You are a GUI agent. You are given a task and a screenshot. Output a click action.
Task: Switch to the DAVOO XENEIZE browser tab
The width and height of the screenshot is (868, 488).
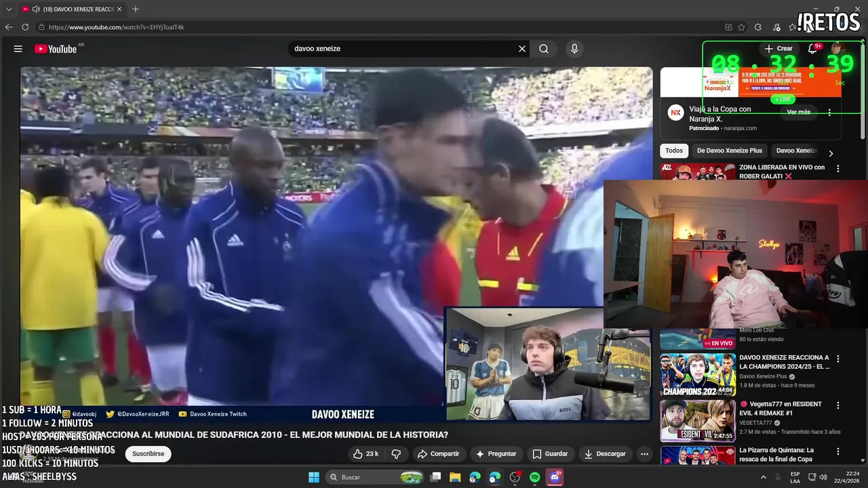(x=71, y=9)
